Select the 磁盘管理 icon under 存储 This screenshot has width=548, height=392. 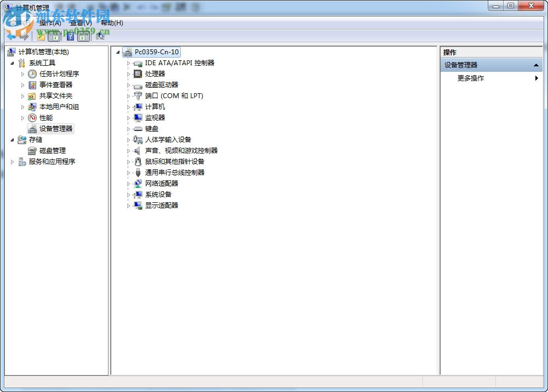(32, 150)
